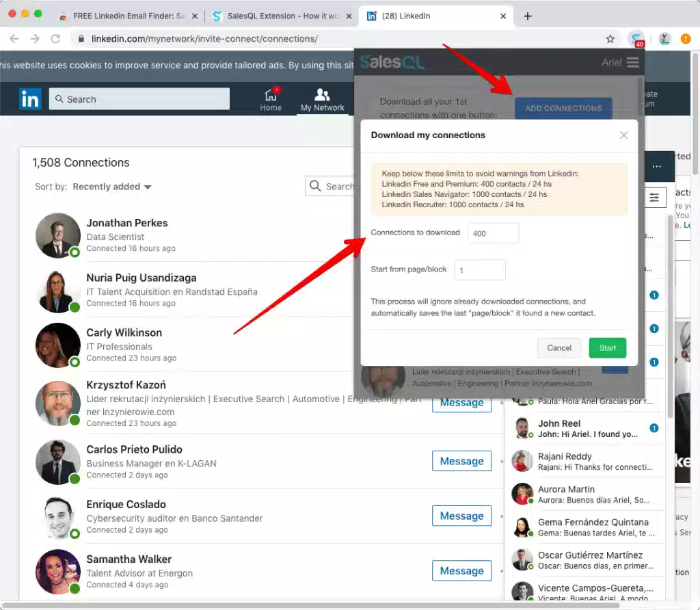Open the SalesQL hamburger menu

coord(632,62)
